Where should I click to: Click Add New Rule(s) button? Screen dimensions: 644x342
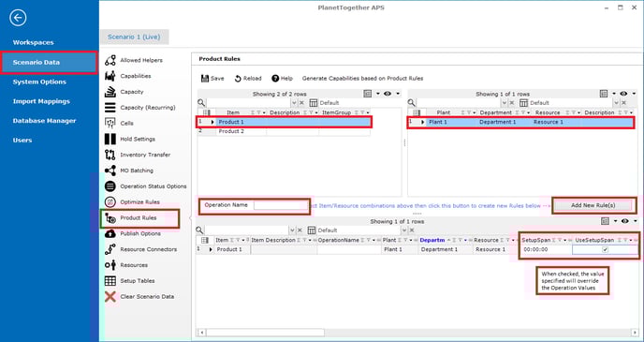point(593,205)
